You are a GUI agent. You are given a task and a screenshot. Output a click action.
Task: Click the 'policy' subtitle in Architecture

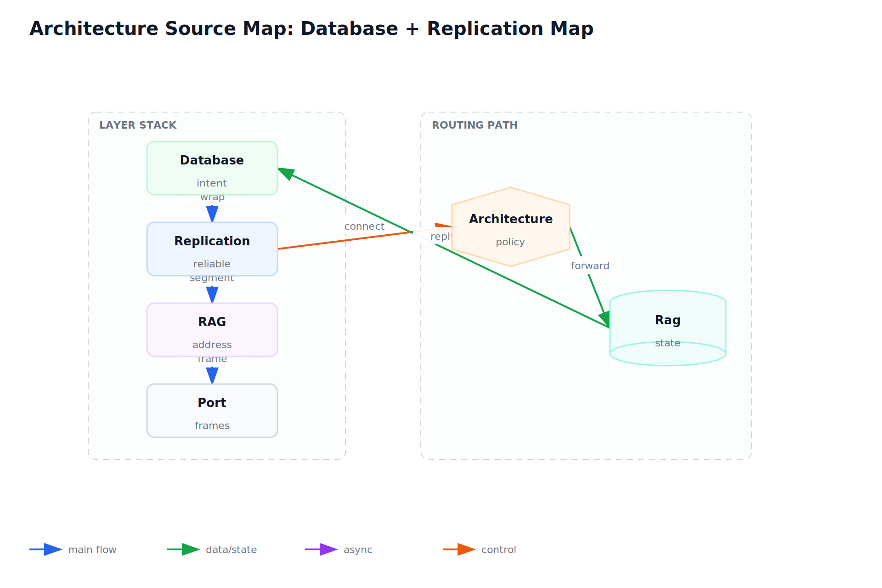(510, 242)
